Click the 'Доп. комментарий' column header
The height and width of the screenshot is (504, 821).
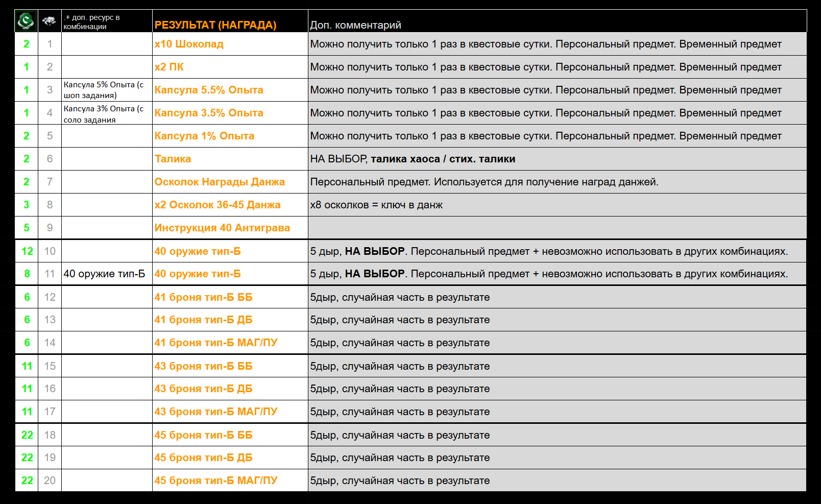pos(355,25)
